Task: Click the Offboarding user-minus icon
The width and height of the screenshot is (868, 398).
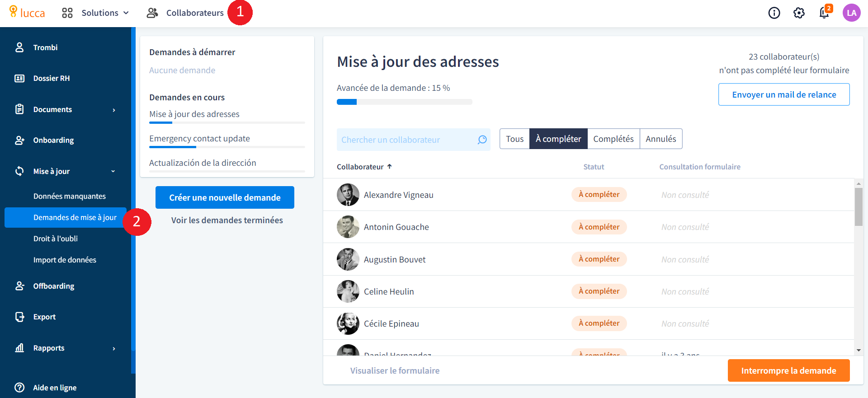Action: pos(19,286)
